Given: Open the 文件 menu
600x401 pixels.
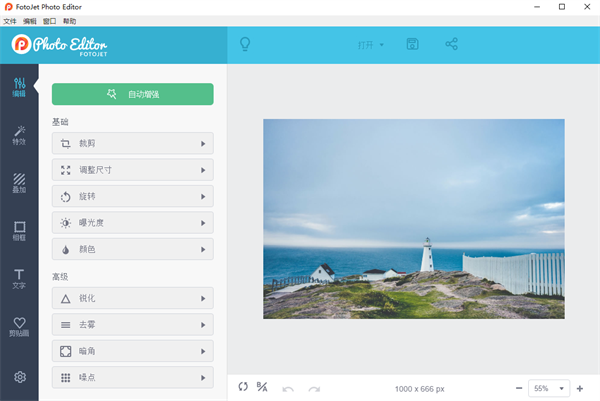Looking at the screenshot, I should (x=10, y=20).
